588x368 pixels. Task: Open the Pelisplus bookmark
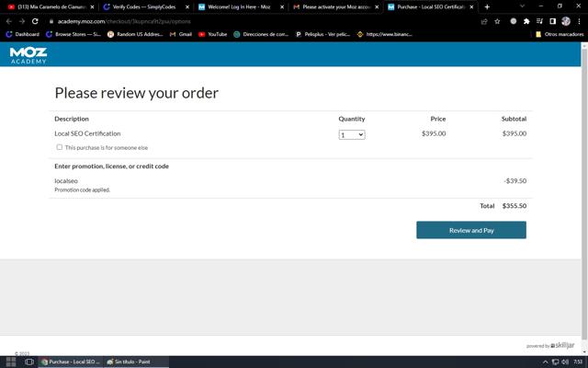(x=322, y=34)
